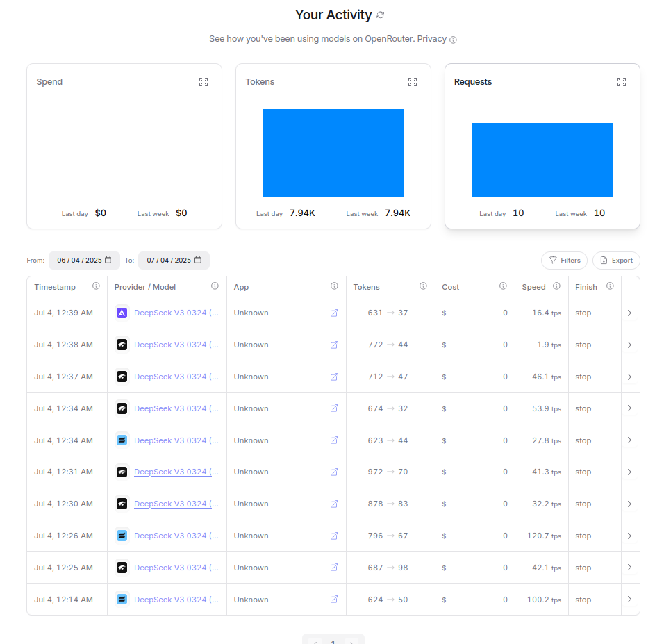This screenshot has height=644, width=664.
Task: Click the Jul 4, 12:30 AM timestamp
Action: (x=63, y=504)
